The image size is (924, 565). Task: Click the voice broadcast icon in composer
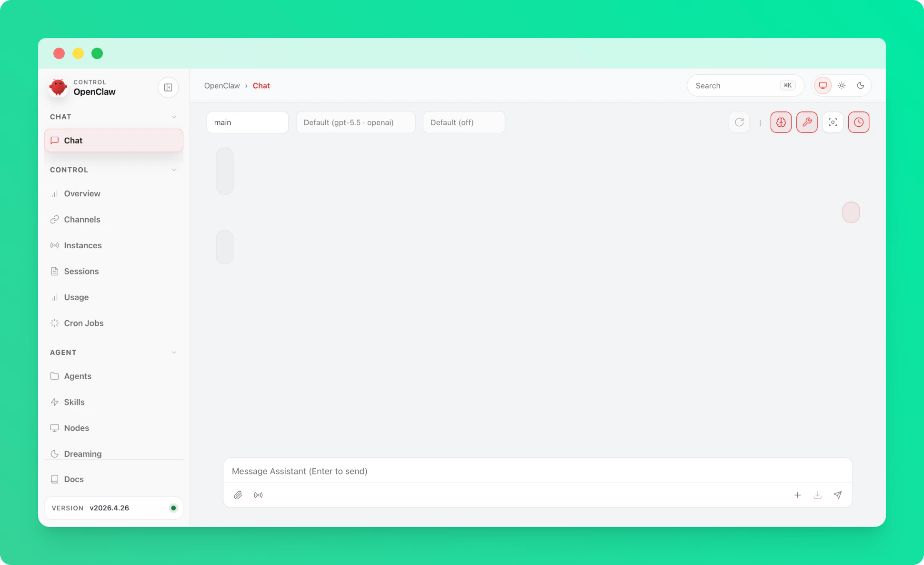pyautogui.click(x=258, y=495)
